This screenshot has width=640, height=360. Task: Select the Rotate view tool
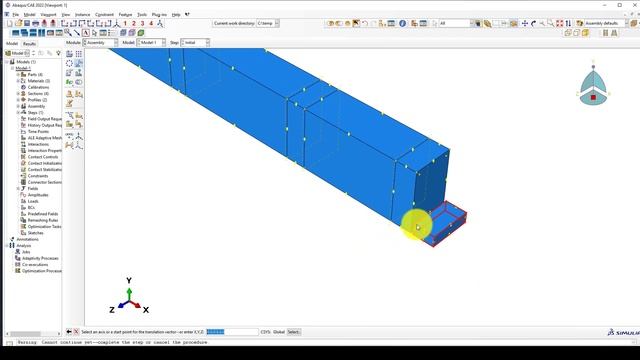533,24
